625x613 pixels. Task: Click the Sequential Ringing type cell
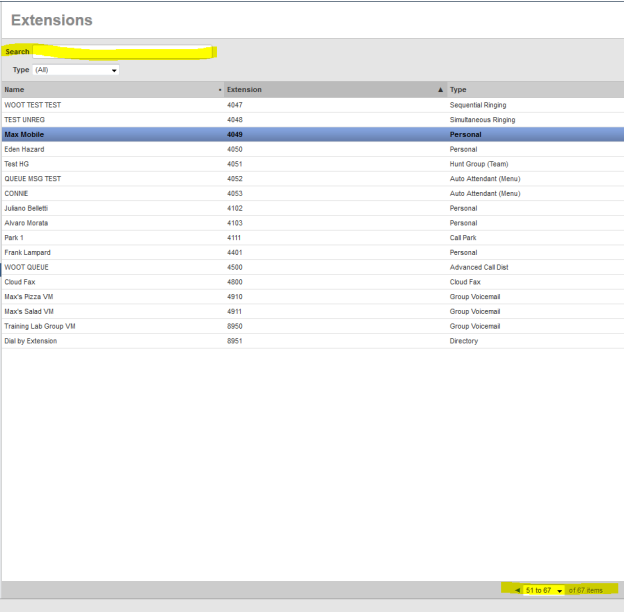click(x=478, y=105)
